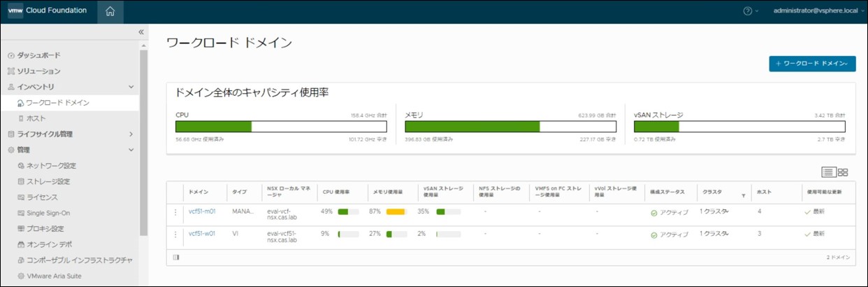Click the vmw Cloud Foundation logo

pos(47,11)
